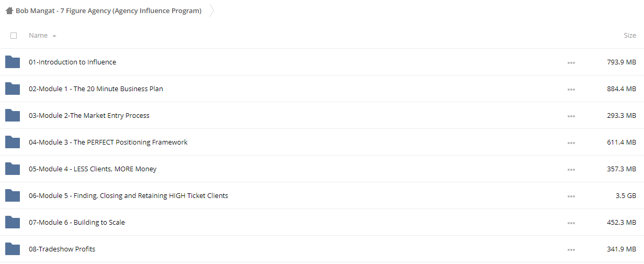Screen dimensions: 644x264
Task: Open 04-Module 3 - The PERFECT Positioning Framework
Action: coord(108,142)
